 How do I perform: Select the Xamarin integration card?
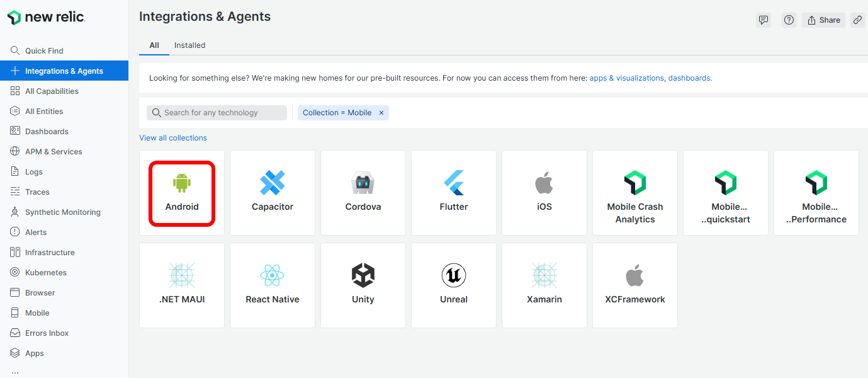tap(544, 285)
